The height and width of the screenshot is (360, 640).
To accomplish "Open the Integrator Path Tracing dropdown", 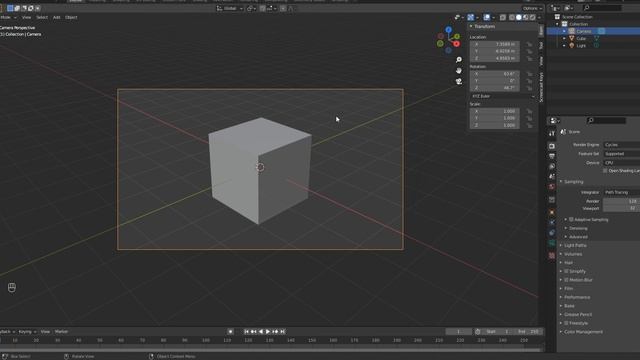I will tap(622, 192).
